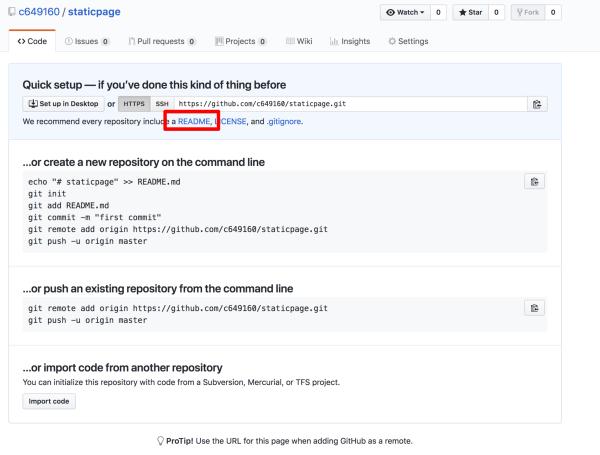
Task: Select the HTTPS protocol toggle
Action: pos(134,104)
